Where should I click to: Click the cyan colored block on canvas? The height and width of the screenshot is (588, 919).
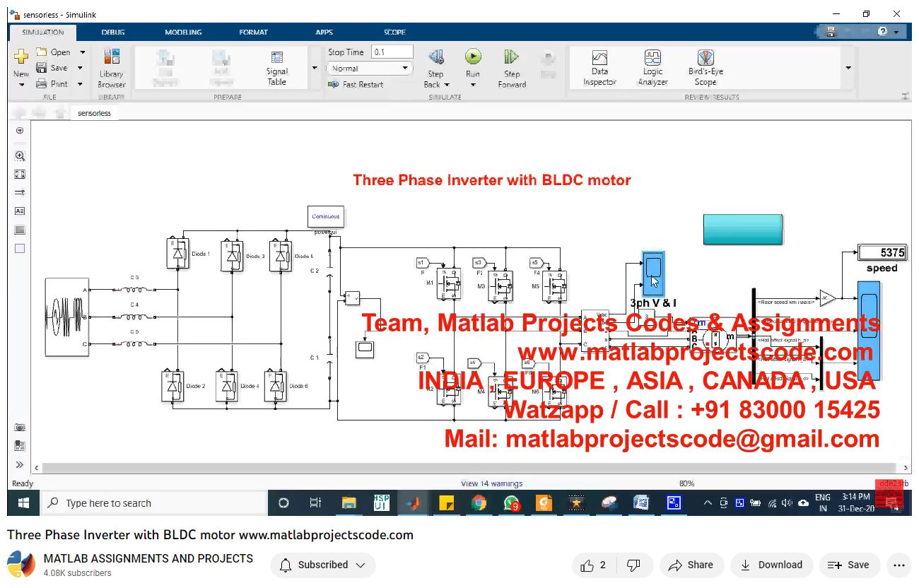click(x=742, y=229)
